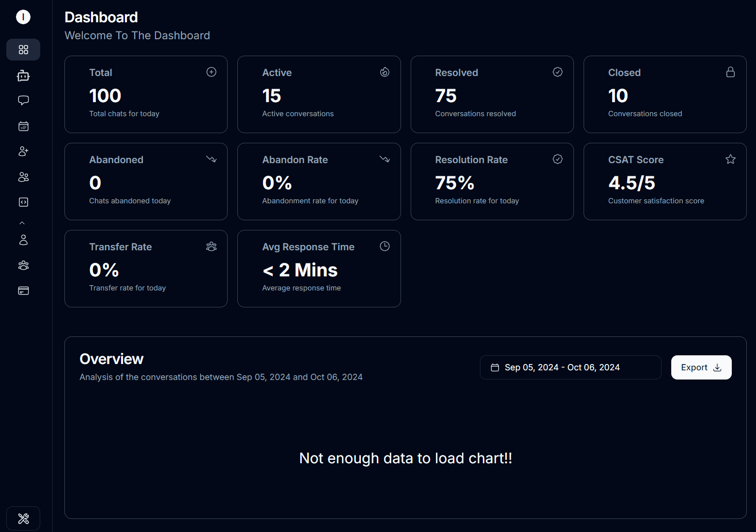Open the teams group icon in the sidebar
756x532 pixels.
pos(23,265)
